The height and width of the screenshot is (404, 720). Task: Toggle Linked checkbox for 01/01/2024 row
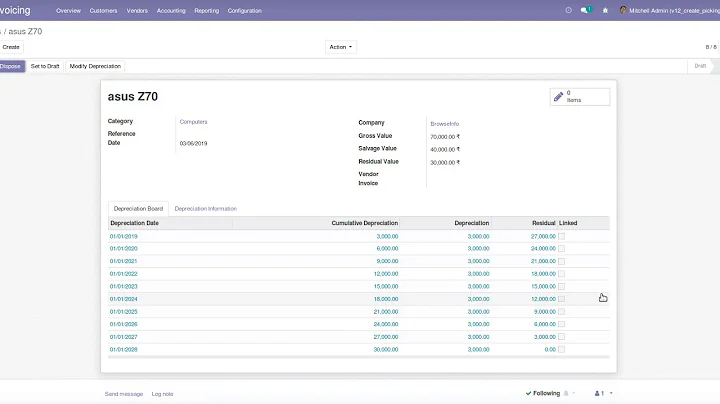(x=562, y=299)
